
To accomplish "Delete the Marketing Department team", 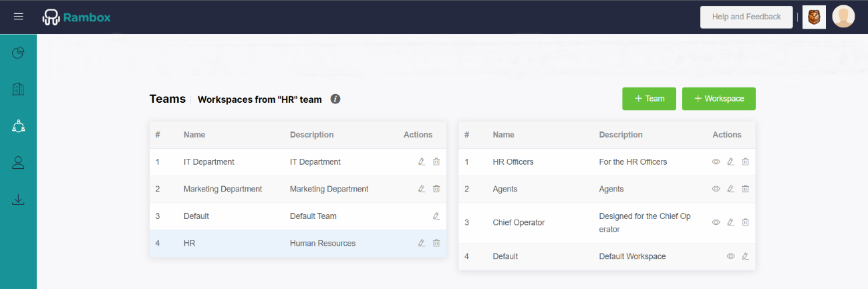I will pos(436,189).
